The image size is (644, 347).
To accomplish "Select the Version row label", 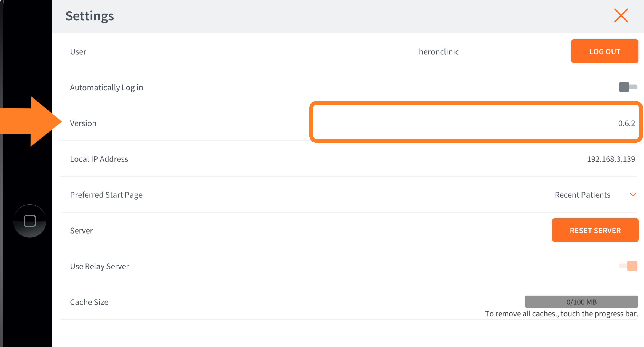I will [x=83, y=123].
